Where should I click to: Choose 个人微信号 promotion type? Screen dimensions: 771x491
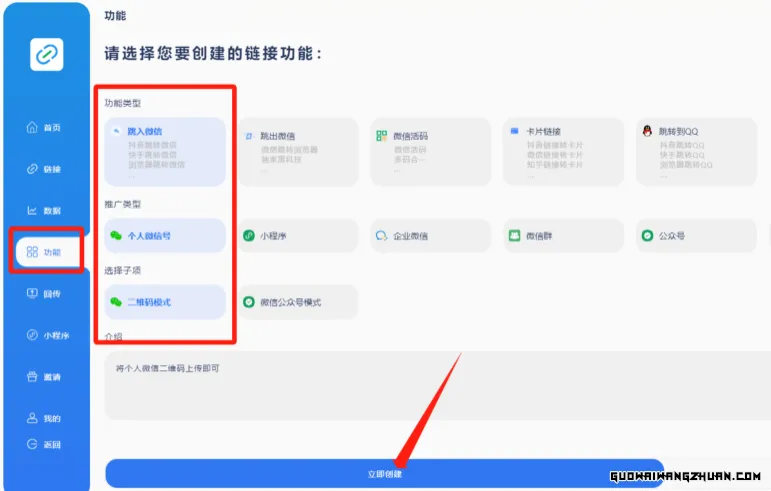click(x=165, y=235)
